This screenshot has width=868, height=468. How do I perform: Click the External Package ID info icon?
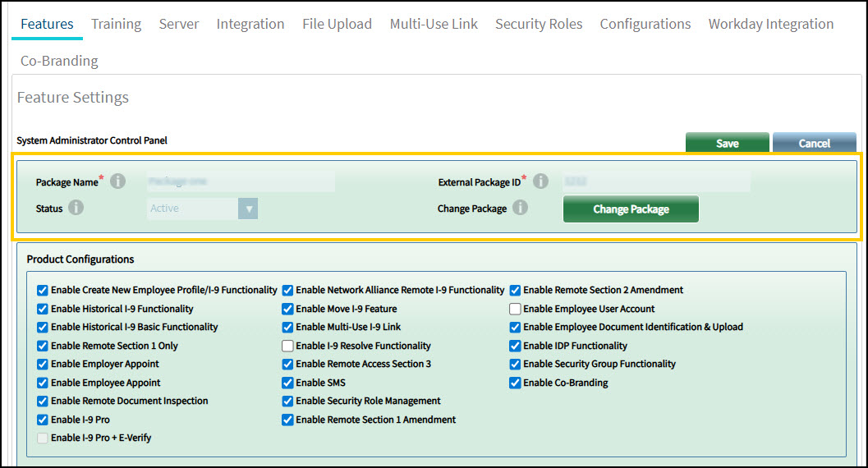pos(540,181)
